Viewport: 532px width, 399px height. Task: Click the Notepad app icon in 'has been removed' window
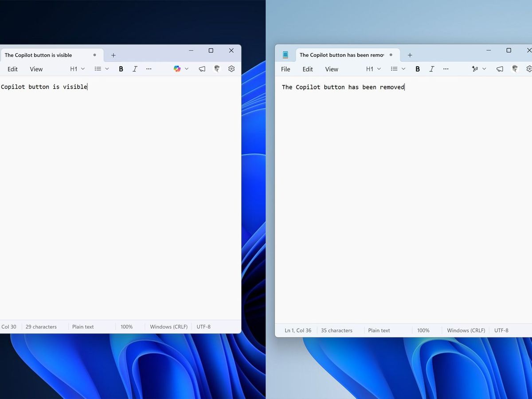coord(286,55)
